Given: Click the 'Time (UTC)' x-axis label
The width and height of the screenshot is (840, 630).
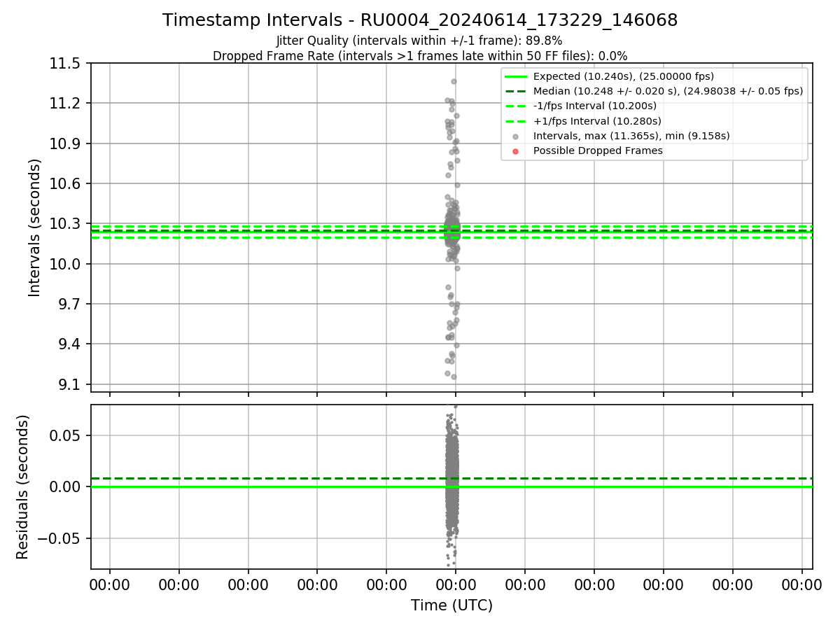Looking at the screenshot, I should point(451,605).
